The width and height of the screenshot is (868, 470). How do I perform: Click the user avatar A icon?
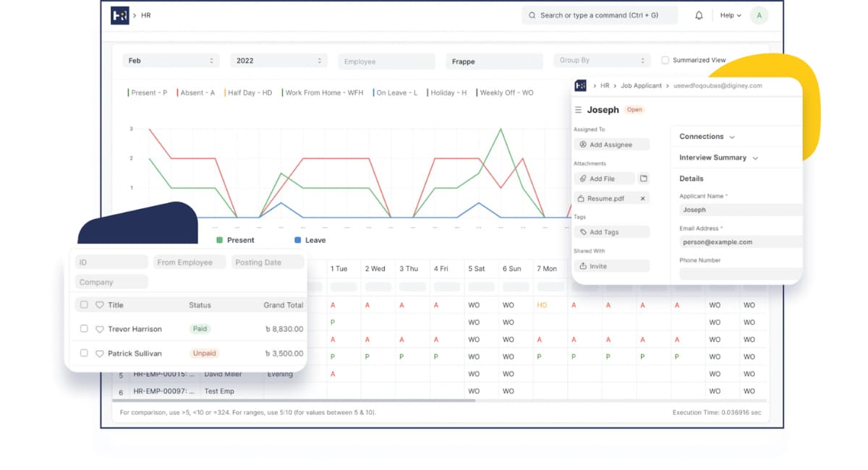coord(759,15)
